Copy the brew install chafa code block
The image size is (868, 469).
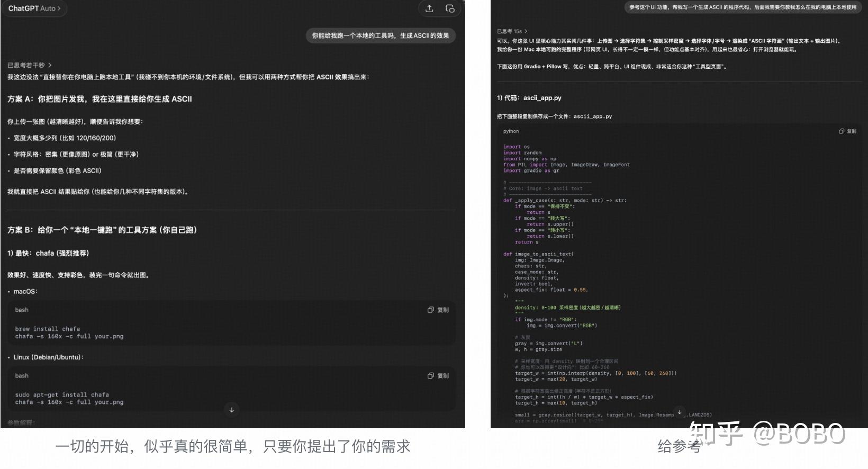tap(438, 310)
